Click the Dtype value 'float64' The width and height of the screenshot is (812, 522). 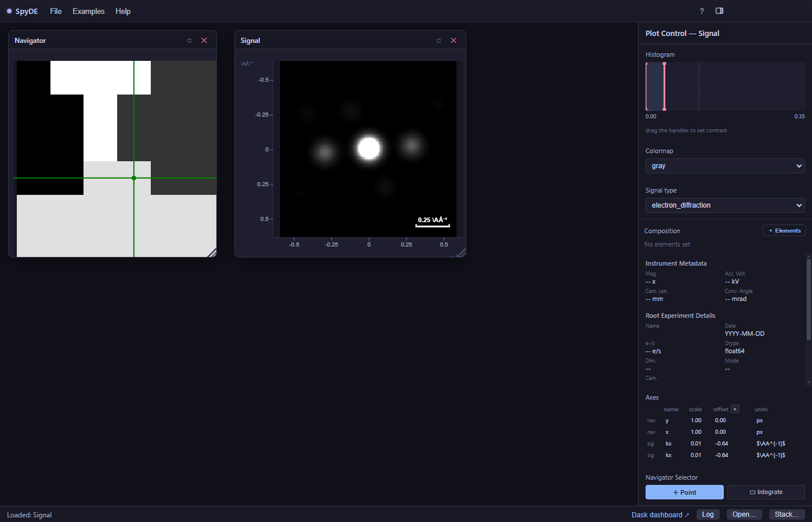click(735, 351)
